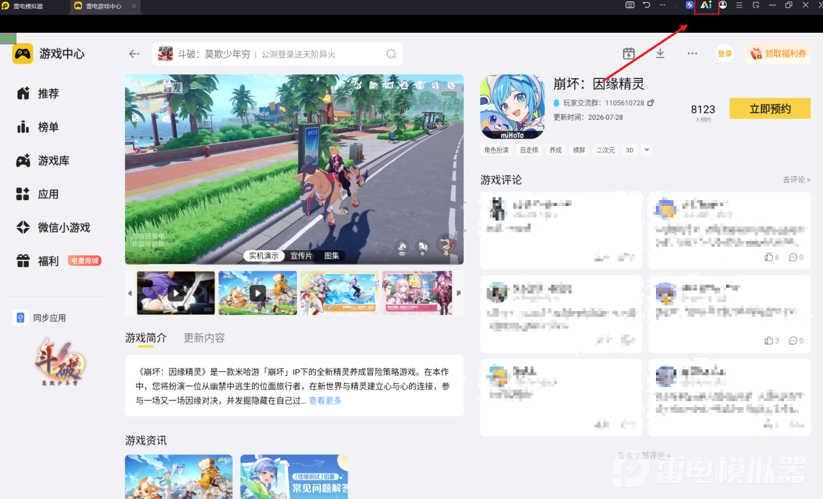823x499 pixels.
Task: Click the 角色扮演 tag
Action: 496,150
